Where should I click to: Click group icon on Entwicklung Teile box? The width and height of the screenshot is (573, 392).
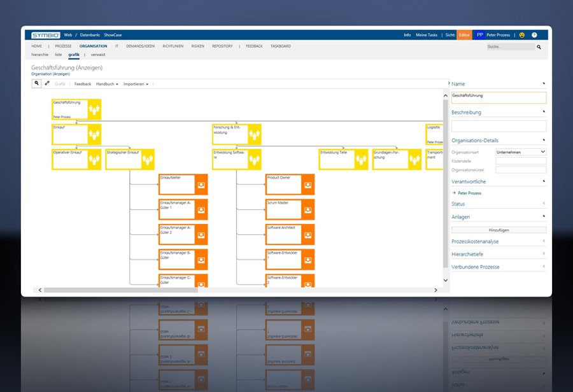click(361, 159)
